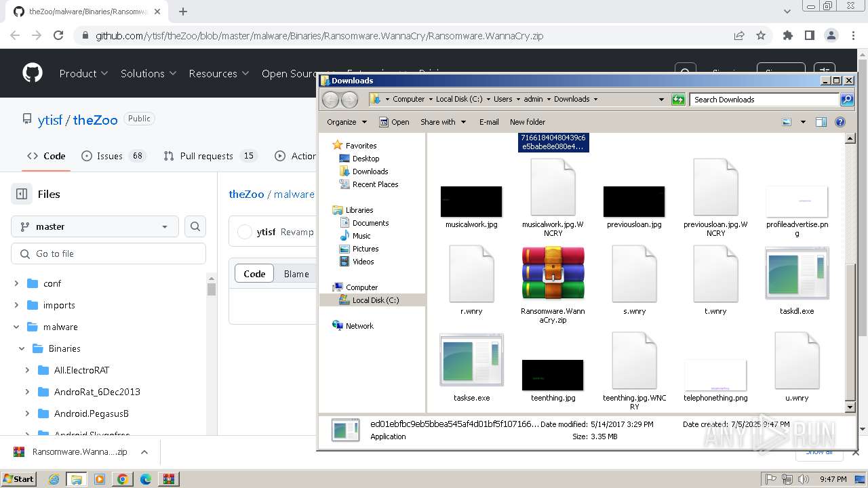Screen dimensions: 868x488
Task: Select the taskdl.exe file icon
Action: 797,272
